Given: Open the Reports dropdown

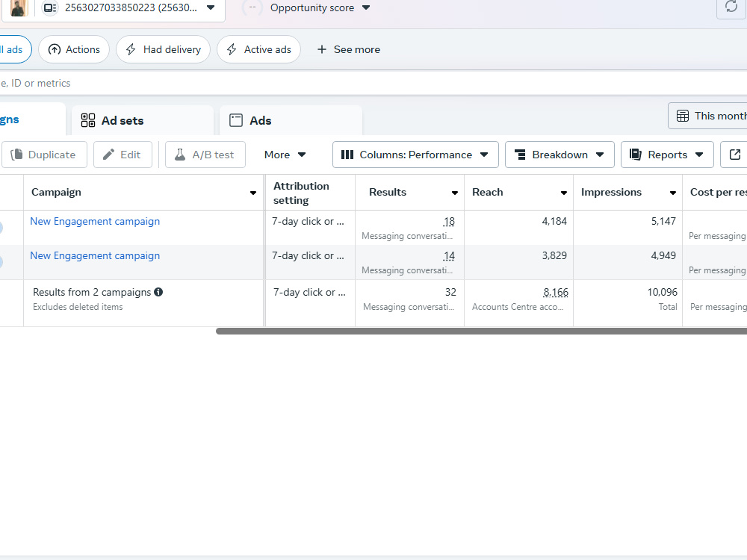Looking at the screenshot, I should pos(667,155).
